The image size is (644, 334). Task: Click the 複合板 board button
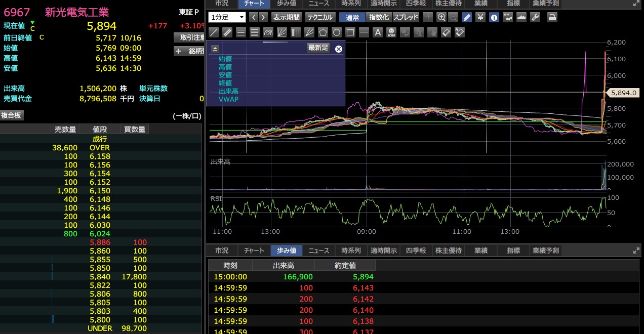(x=12, y=115)
